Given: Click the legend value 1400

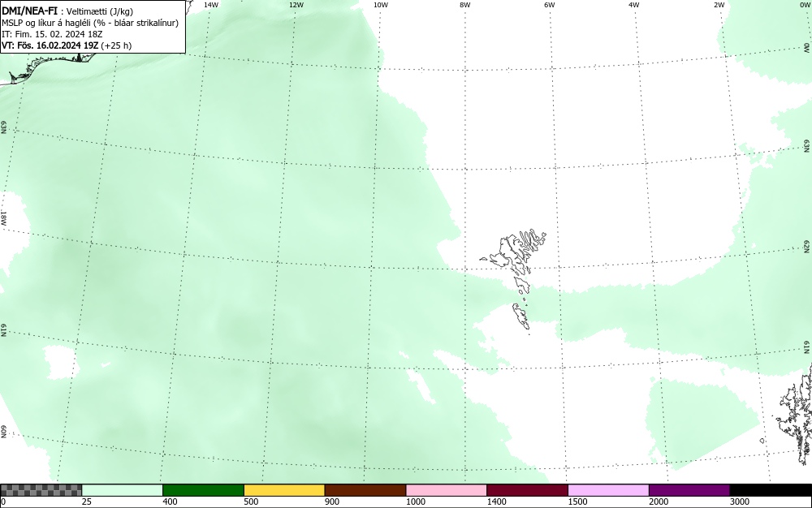Looking at the screenshot, I should [496, 502].
